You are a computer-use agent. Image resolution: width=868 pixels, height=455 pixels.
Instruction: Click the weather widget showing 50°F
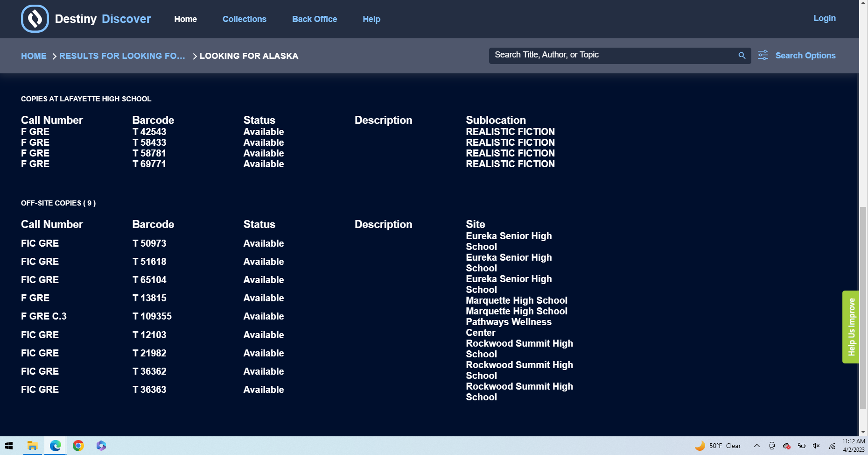[x=718, y=446]
